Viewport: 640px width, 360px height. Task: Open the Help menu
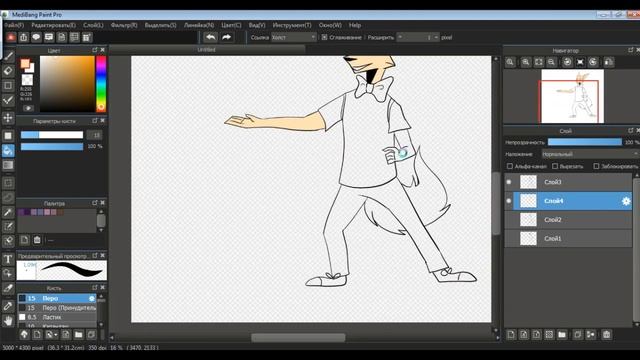(355, 25)
